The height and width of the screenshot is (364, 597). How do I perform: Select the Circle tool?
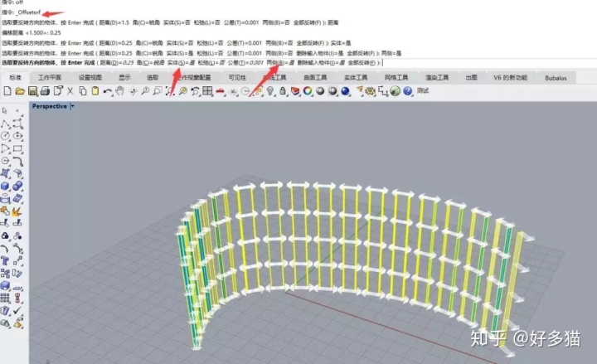(5, 136)
